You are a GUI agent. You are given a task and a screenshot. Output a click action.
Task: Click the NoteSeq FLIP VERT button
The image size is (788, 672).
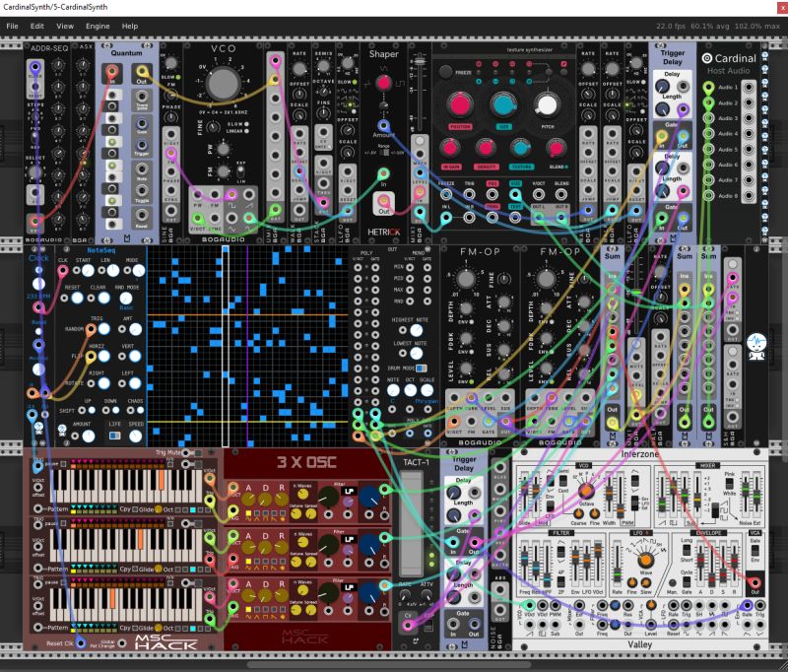pyautogui.click(x=135, y=357)
